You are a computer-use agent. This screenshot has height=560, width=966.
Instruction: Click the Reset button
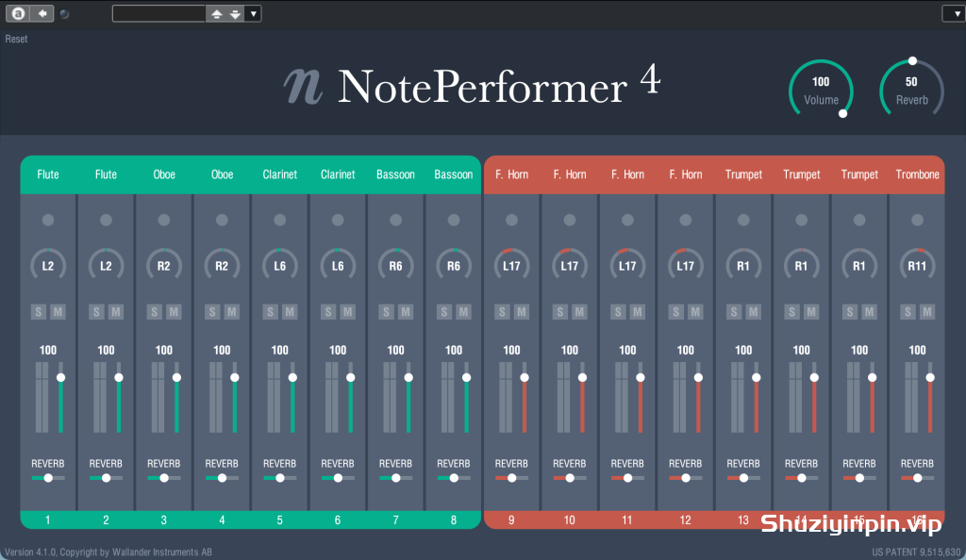click(x=17, y=39)
